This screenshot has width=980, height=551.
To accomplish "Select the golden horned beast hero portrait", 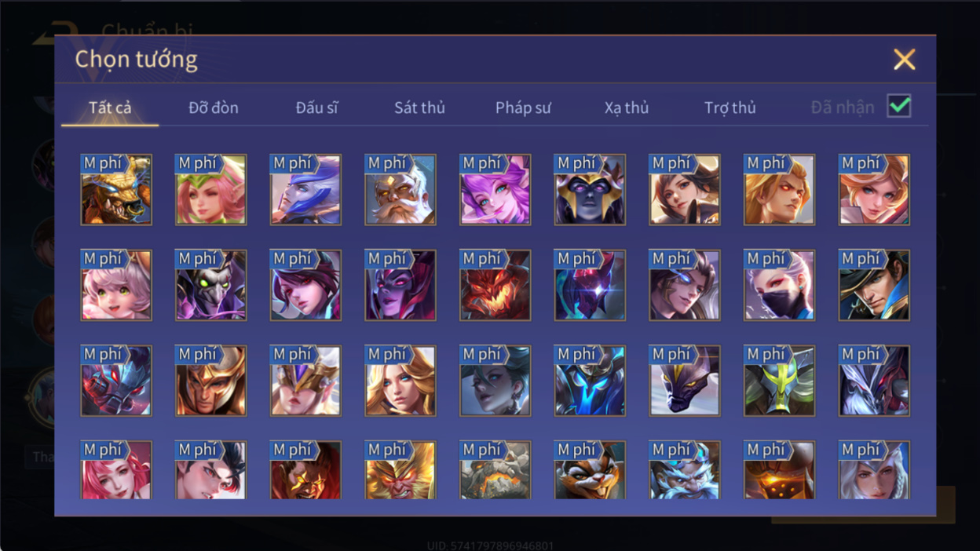I will coord(116,190).
